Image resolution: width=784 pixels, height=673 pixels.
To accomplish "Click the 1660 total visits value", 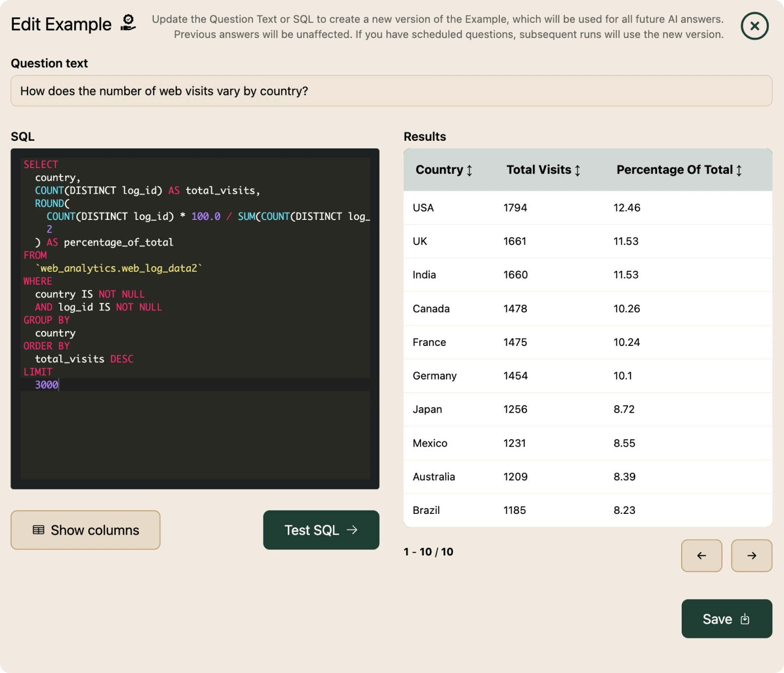I will (x=515, y=275).
